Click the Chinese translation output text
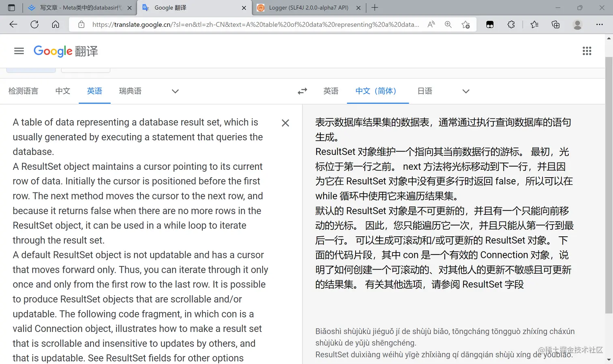 tap(444, 203)
